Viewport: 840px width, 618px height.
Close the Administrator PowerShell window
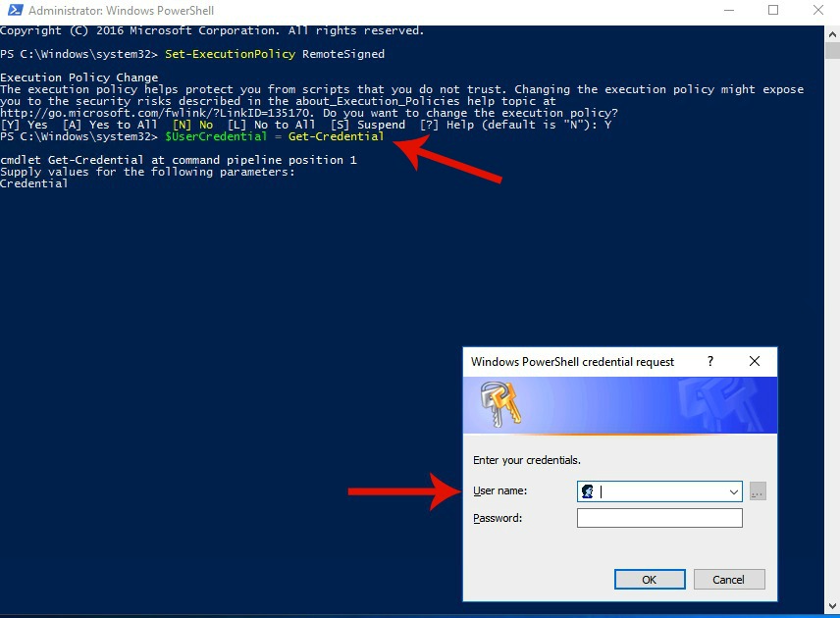point(817,11)
